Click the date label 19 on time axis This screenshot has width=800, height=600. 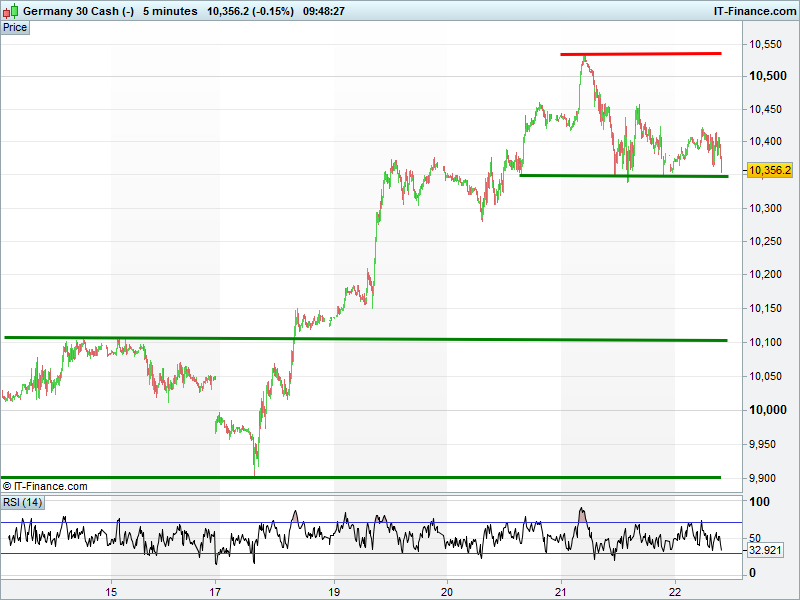click(334, 592)
